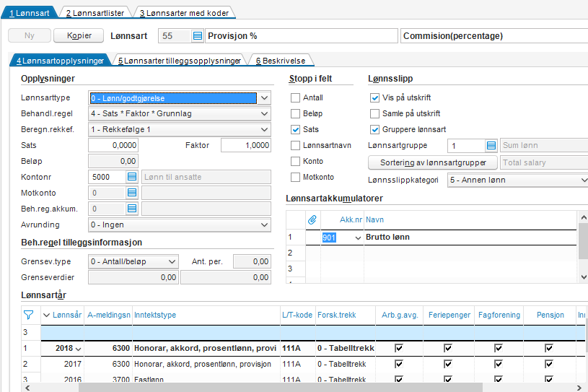The height and width of the screenshot is (392, 588).
Task: Select the 2017 Lønnsår cell
Action: (x=62, y=364)
